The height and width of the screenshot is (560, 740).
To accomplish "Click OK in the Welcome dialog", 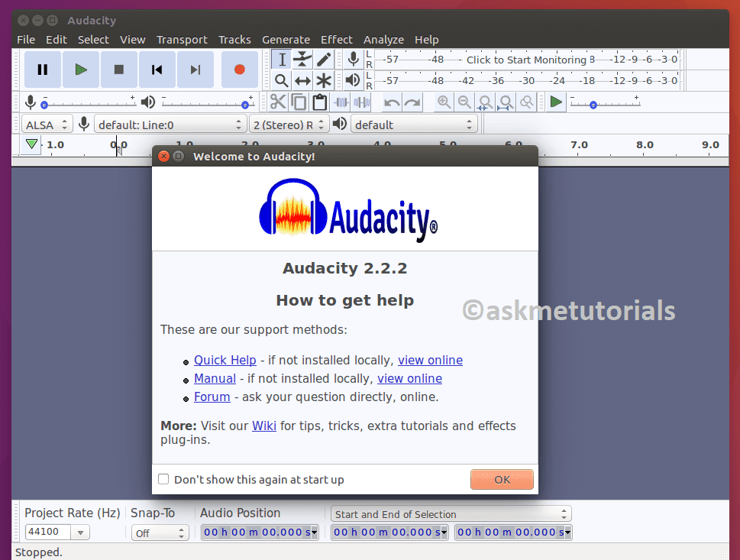I will coord(502,479).
